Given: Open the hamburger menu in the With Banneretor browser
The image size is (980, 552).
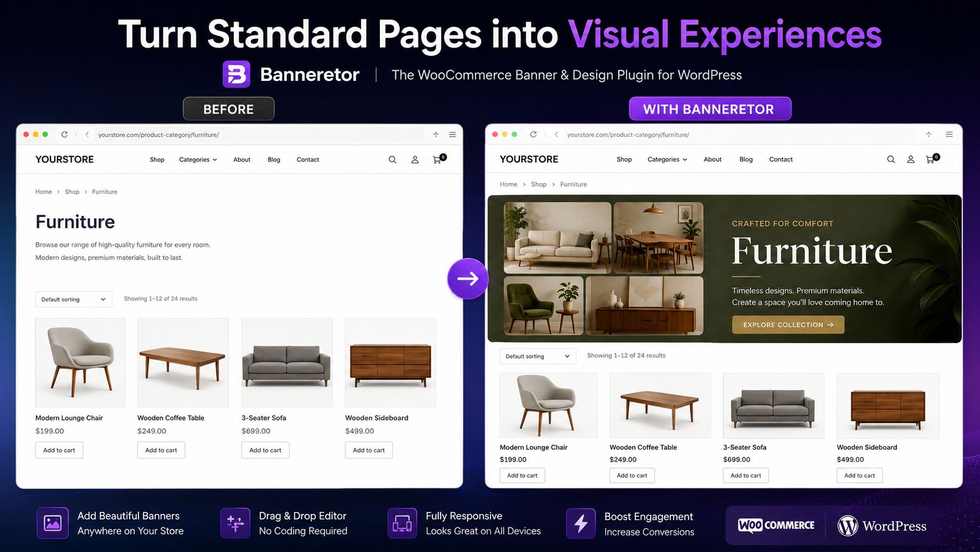Looking at the screenshot, I should pos(950,134).
